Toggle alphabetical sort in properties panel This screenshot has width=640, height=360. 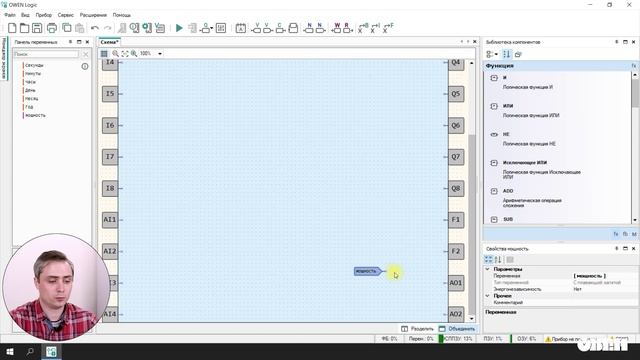tap(498, 260)
